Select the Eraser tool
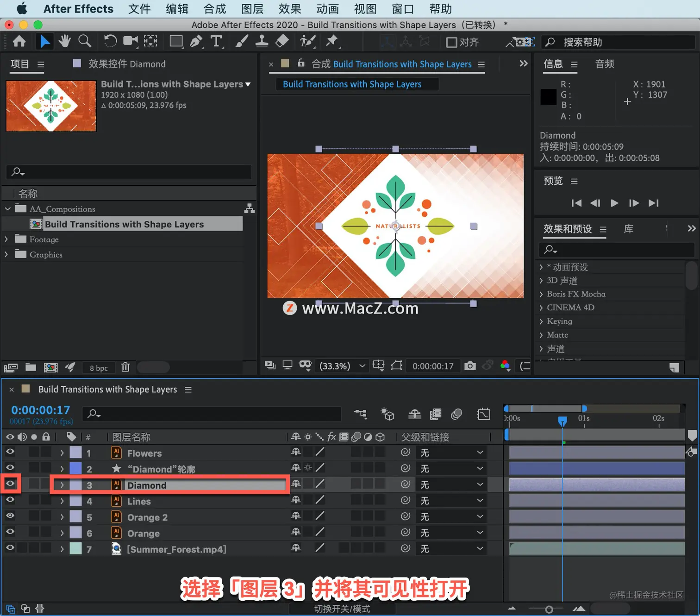700x616 pixels. point(282,41)
